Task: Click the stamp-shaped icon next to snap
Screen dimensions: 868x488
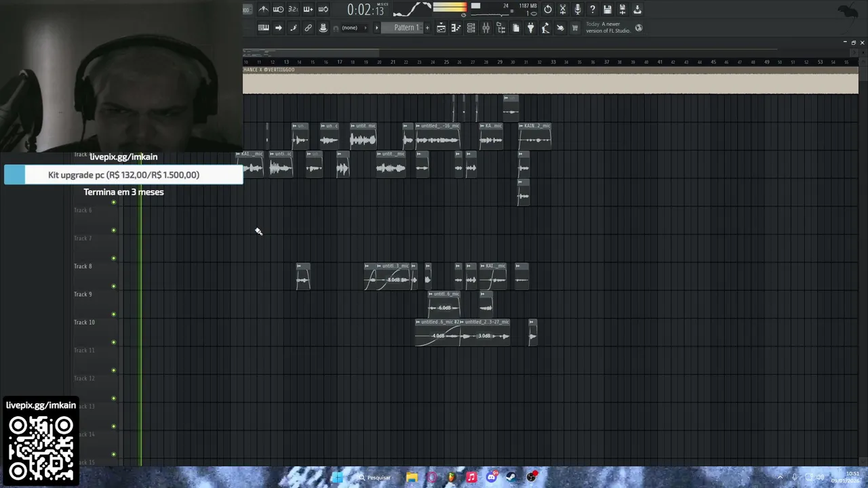Action: click(x=323, y=28)
